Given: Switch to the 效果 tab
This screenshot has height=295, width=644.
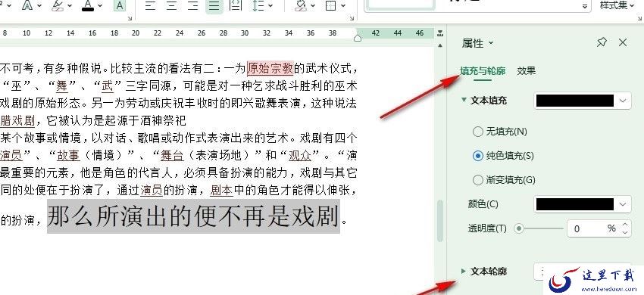Looking at the screenshot, I should [526, 71].
